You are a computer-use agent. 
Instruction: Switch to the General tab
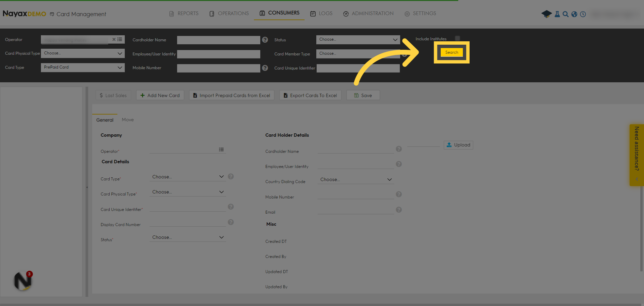coord(105,120)
